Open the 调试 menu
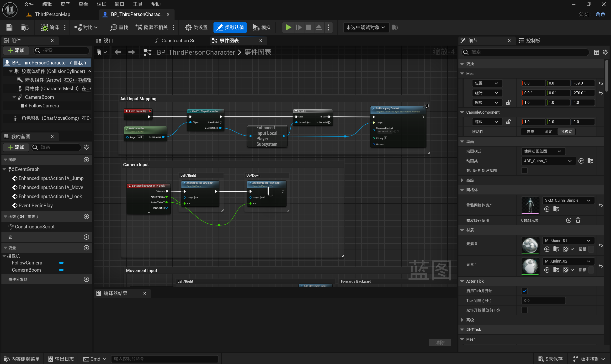 pos(101,4)
